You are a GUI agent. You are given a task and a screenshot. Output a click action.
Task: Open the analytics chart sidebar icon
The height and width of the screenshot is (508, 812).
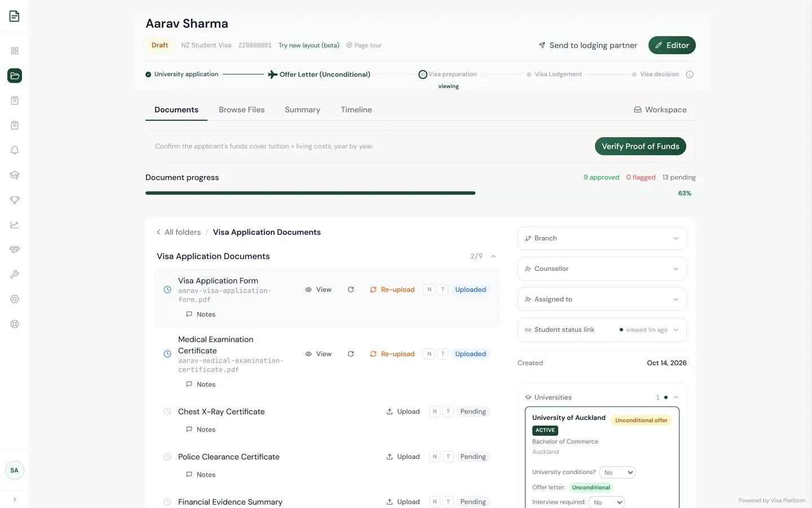[15, 225]
